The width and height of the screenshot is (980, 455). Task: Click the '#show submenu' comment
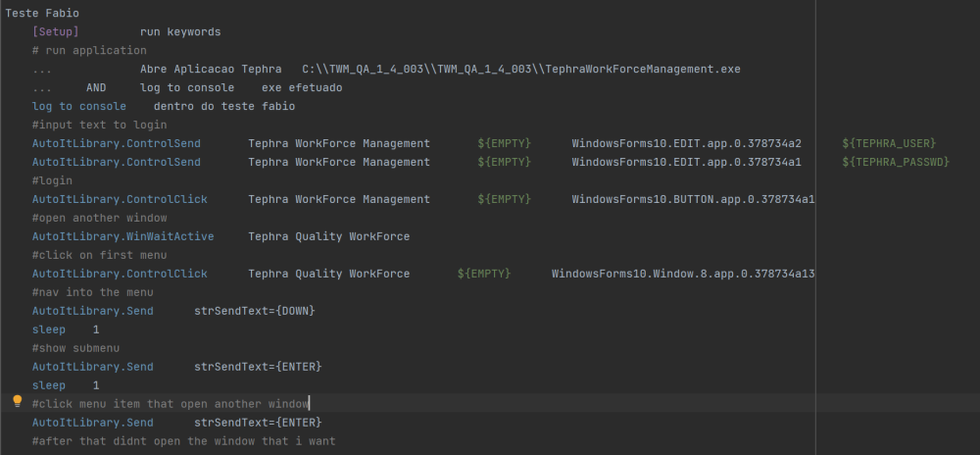75,348
